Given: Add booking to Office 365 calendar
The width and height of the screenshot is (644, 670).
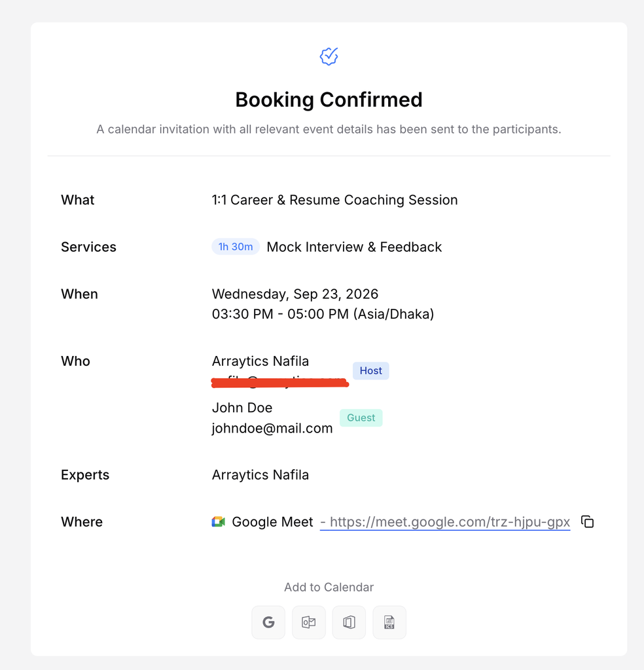Looking at the screenshot, I should [x=349, y=622].
